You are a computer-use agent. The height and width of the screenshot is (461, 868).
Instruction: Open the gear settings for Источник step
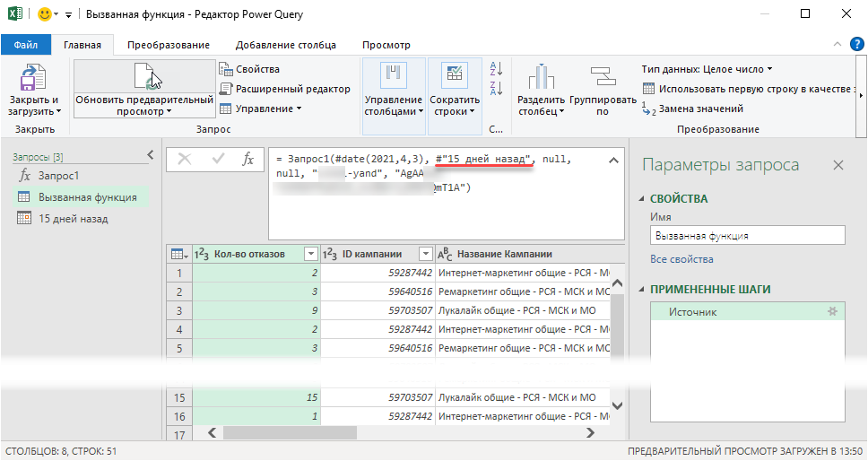[x=831, y=311]
